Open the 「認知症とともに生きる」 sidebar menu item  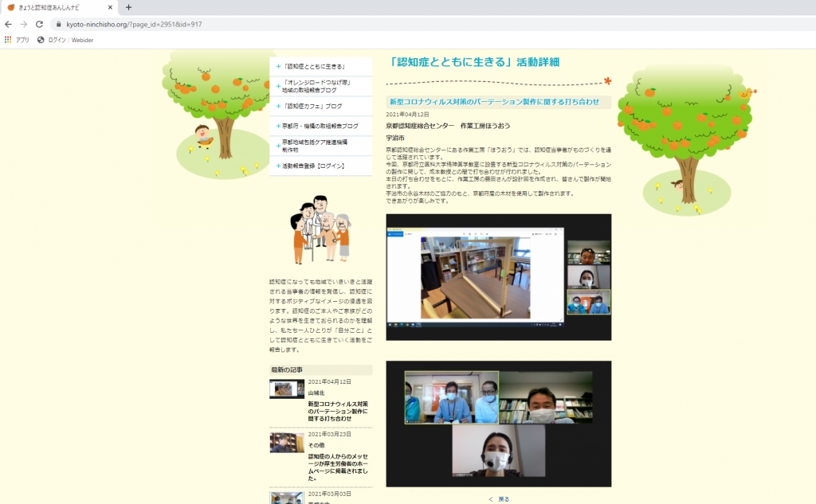(x=320, y=67)
